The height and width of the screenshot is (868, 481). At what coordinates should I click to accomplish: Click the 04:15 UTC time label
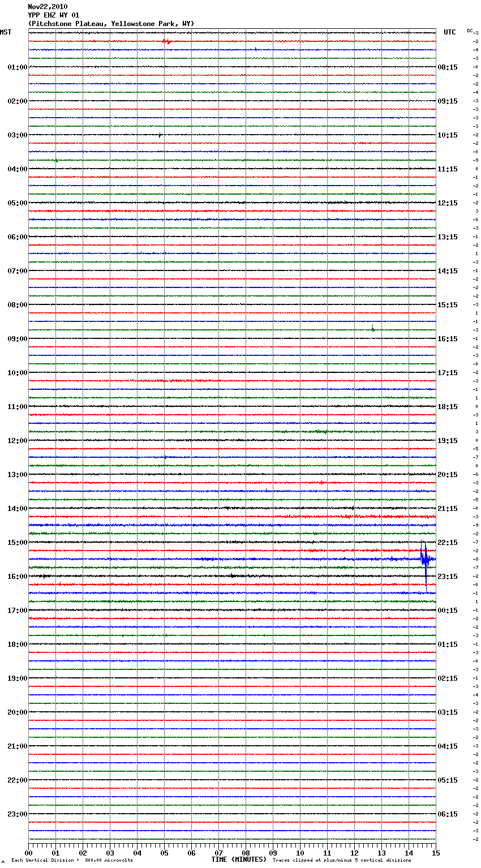tap(448, 746)
